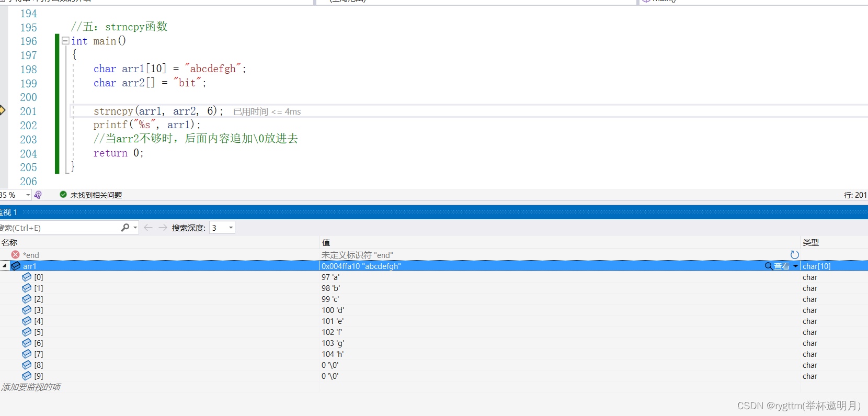Click the Name column header
The width and height of the screenshot is (868, 416).
pos(10,242)
